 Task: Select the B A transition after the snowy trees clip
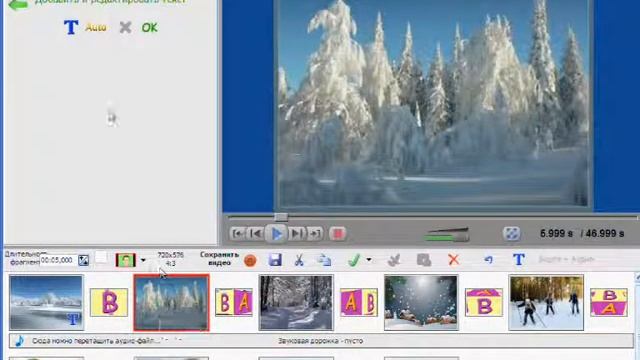(234, 302)
